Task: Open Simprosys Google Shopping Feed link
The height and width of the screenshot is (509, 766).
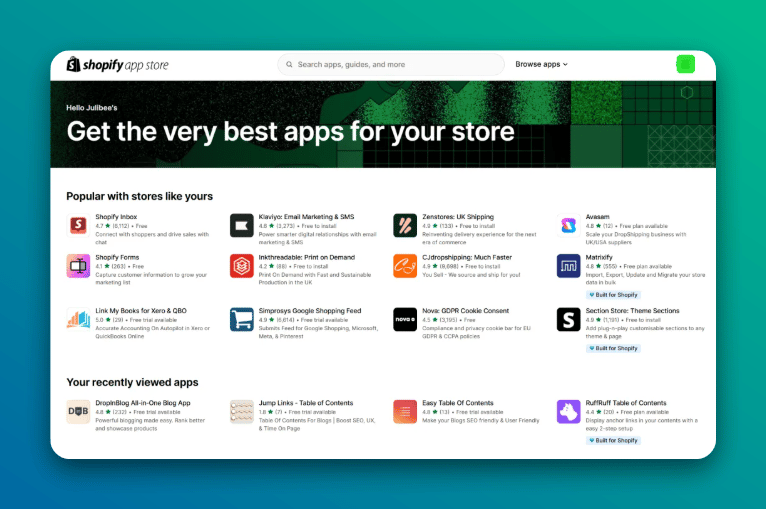Action: [x=310, y=310]
